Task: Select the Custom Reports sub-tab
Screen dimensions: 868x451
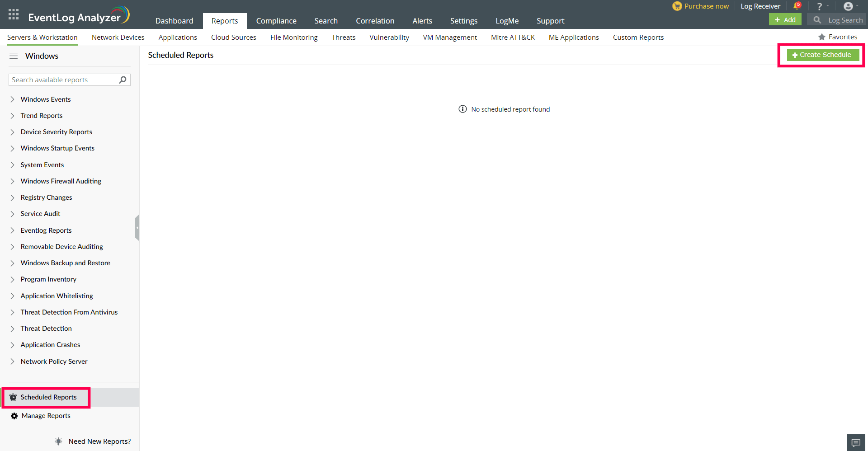Action: (x=638, y=38)
